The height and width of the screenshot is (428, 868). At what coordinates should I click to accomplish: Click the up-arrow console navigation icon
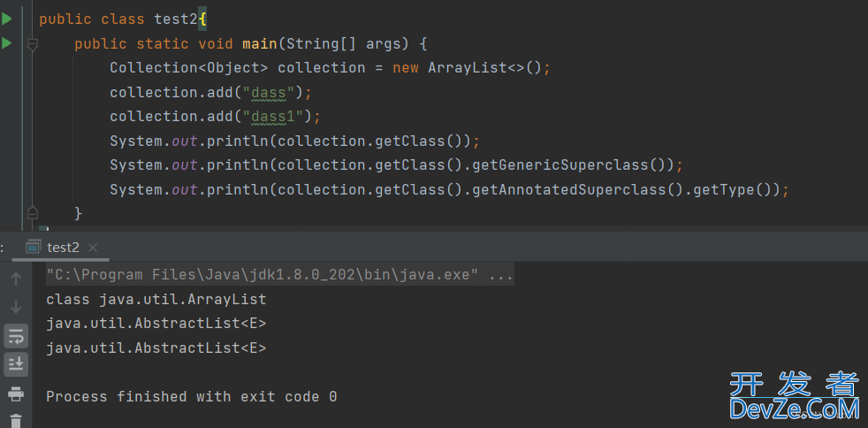(16, 279)
